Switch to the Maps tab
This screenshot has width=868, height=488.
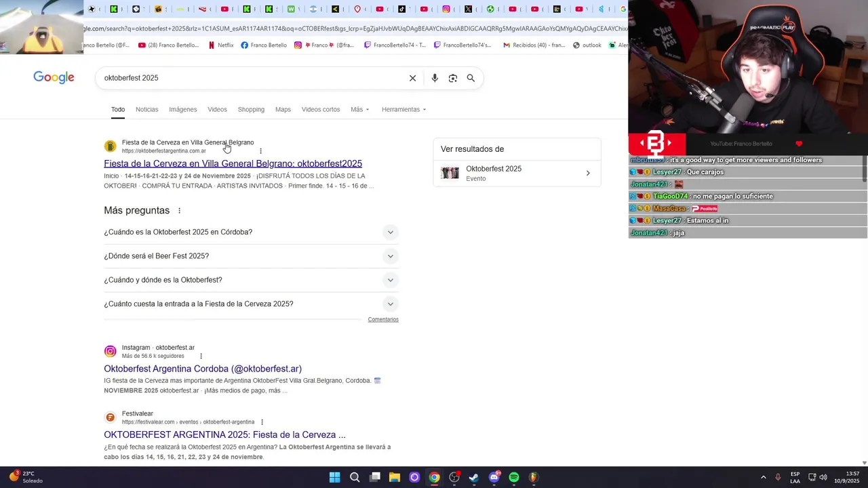pyautogui.click(x=283, y=109)
